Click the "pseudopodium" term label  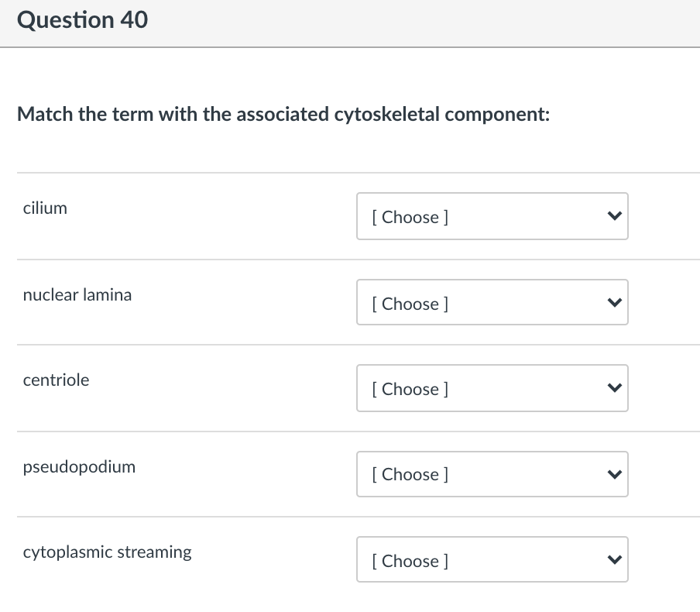tap(79, 466)
